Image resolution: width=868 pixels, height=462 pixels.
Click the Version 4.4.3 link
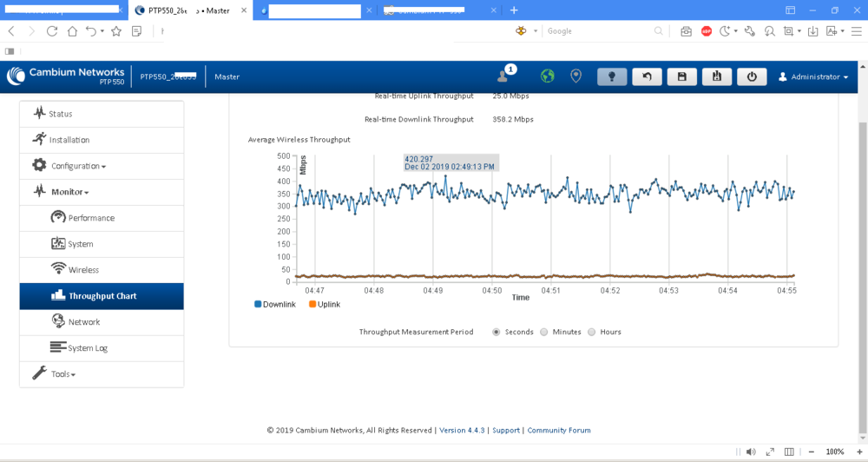(461, 430)
